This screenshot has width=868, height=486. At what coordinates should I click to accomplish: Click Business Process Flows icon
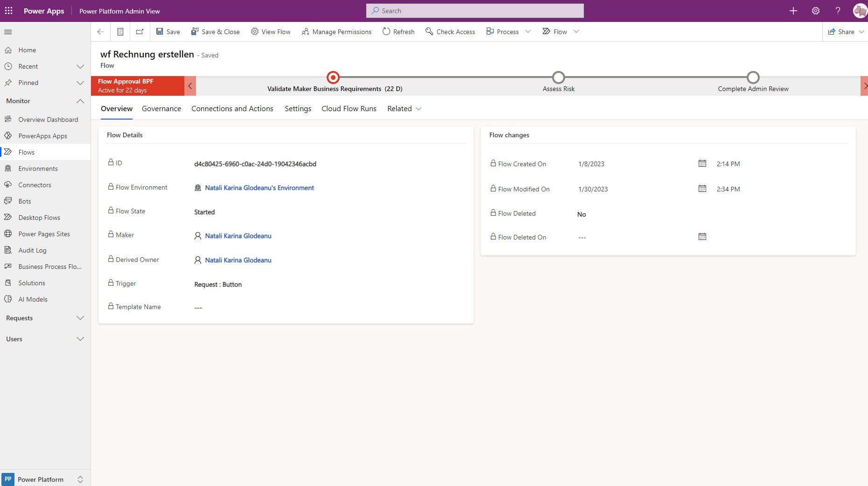click(8, 266)
